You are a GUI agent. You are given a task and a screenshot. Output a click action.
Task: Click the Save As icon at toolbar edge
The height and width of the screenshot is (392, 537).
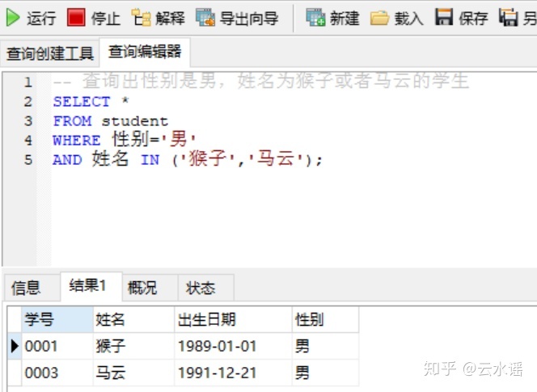(508, 17)
